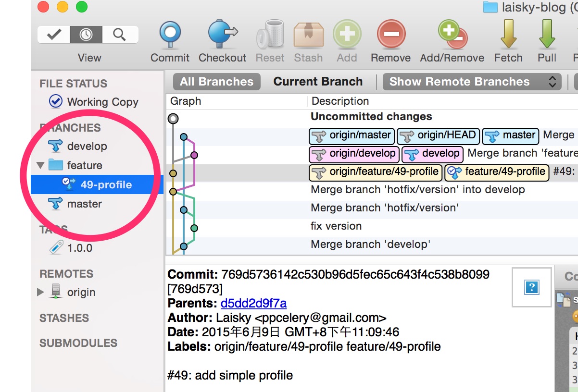578x392 pixels.
Task: Switch to log history clock view
Action: coord(86,35)
